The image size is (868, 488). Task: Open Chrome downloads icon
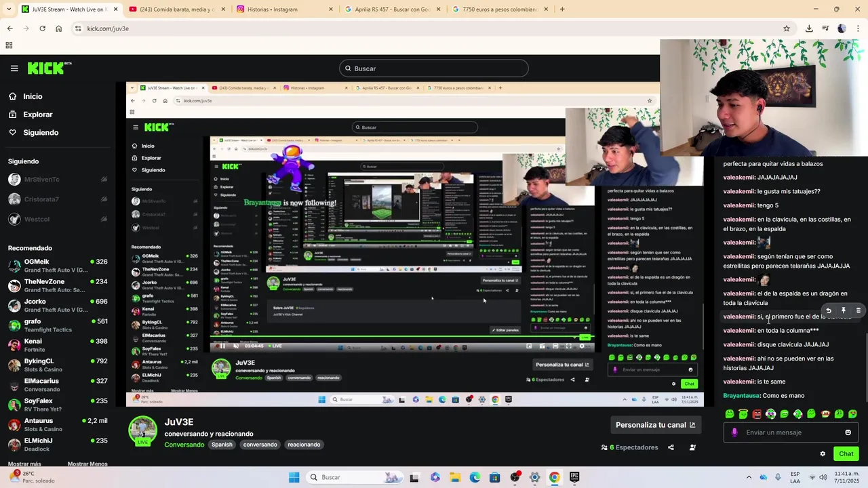click(x=809, y=28)
